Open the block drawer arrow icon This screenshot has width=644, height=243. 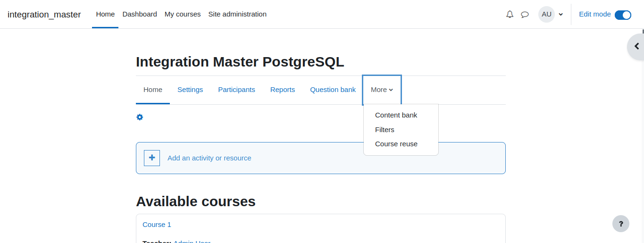coord(636,46)
